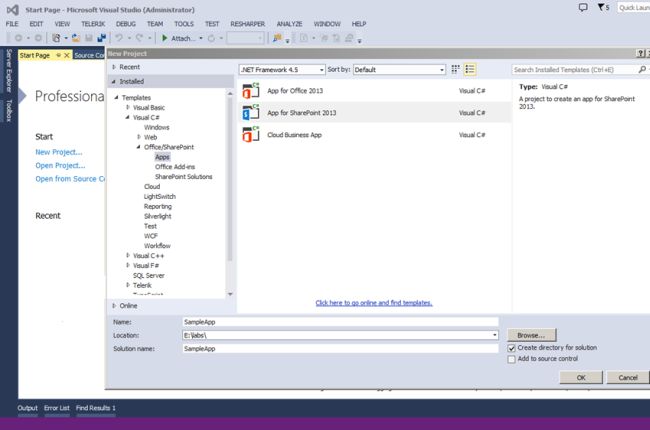Click the Open File toolbar icon
The width and height of the screenshot is (650, 430).
(x=75, y=38)
